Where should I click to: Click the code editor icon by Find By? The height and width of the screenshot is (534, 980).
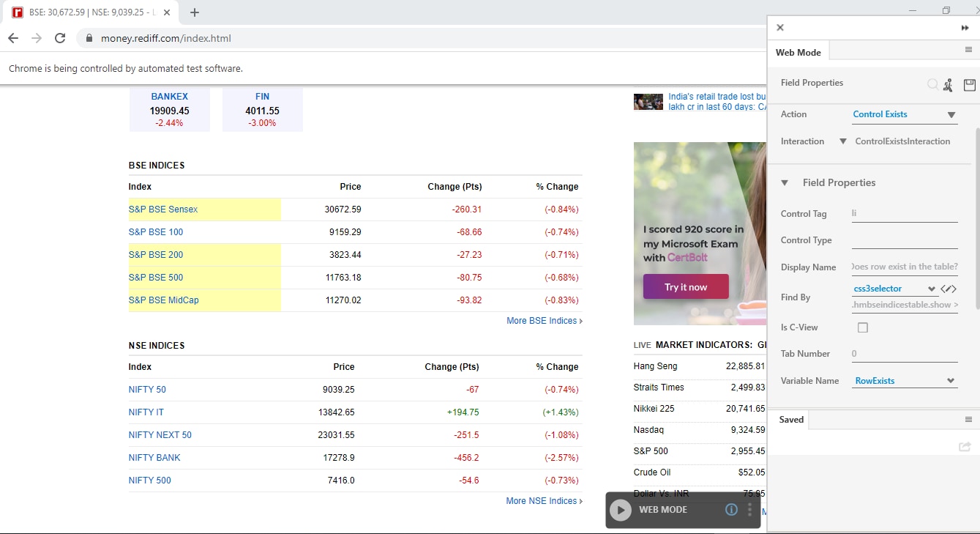click(x=949, y=289)
